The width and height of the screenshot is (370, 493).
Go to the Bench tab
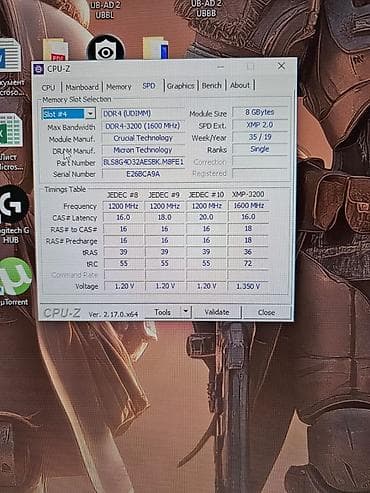coord(212,85)
